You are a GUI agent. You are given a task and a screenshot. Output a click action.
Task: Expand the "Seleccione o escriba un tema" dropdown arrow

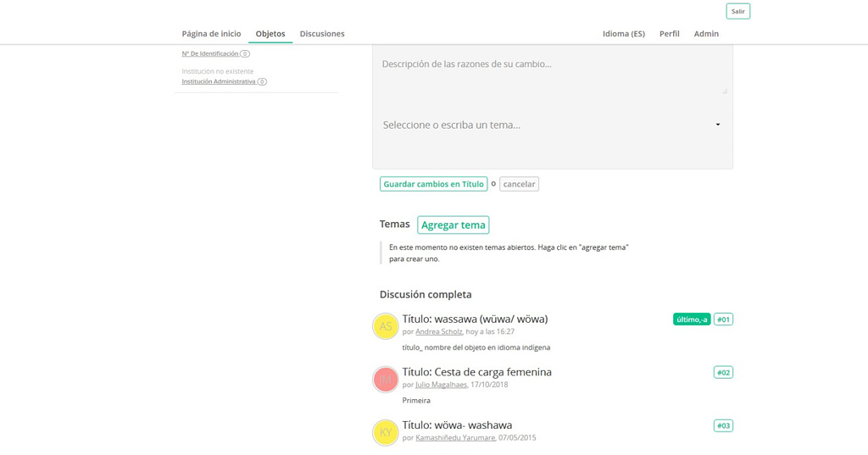pos(718,125)
